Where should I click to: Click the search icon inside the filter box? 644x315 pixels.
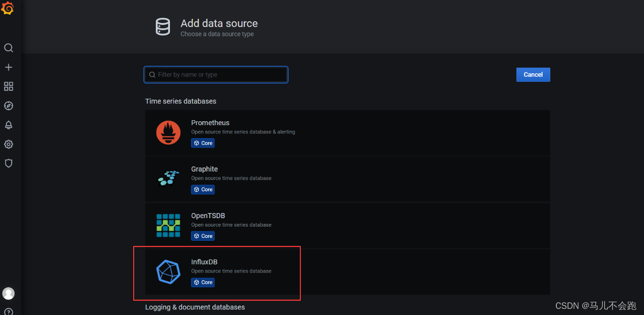(152, 75)
